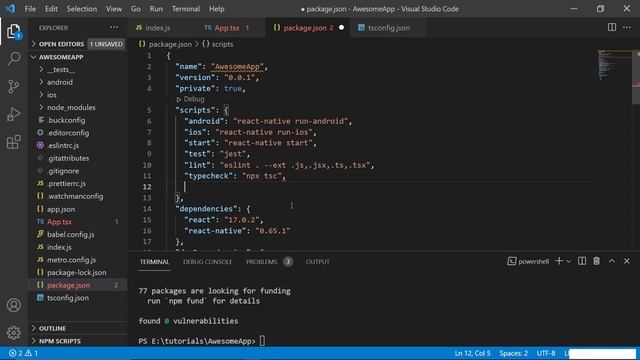The height and width of the screenshot is (360, 640).
Task: Click the editor minimap
Action: pos(614,65)
